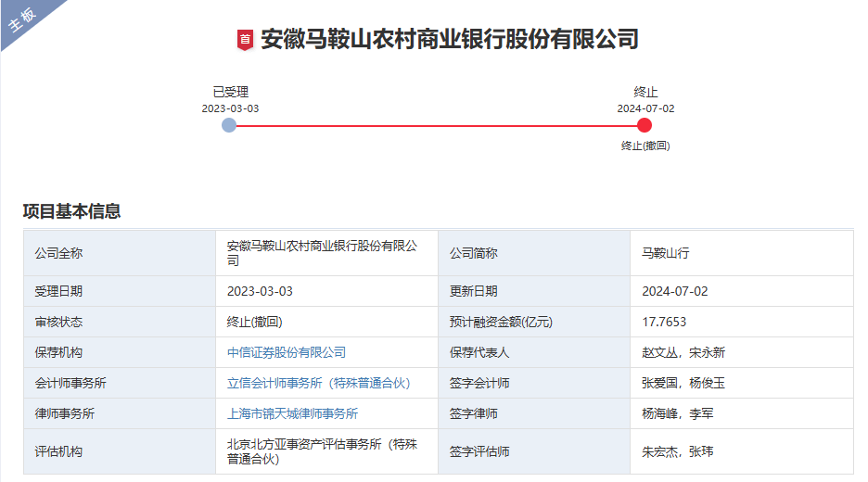Click the 审核状态 label cell
This screenshot has height=482, width=868.
tap(120, 322)
